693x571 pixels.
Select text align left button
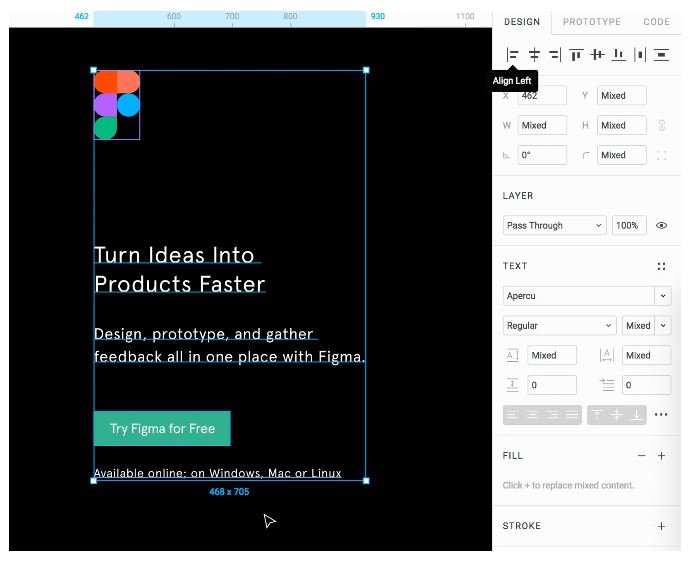tap(512, 415)
